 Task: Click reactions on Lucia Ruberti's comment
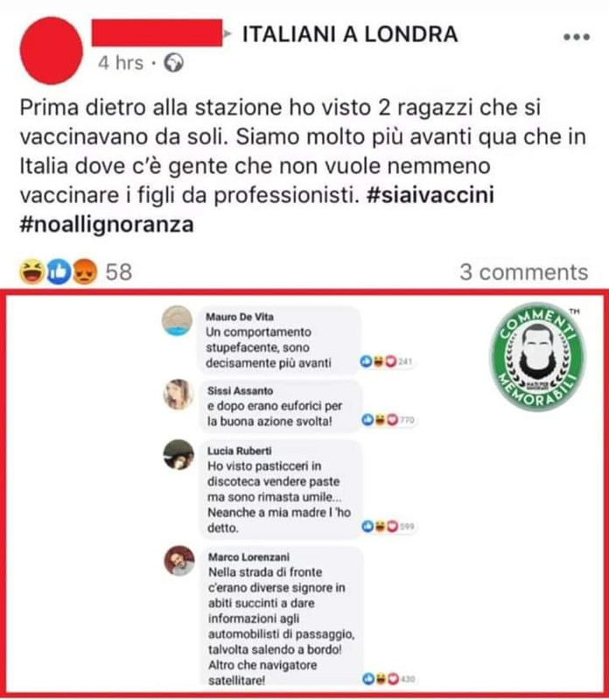(x=388, y=527)
